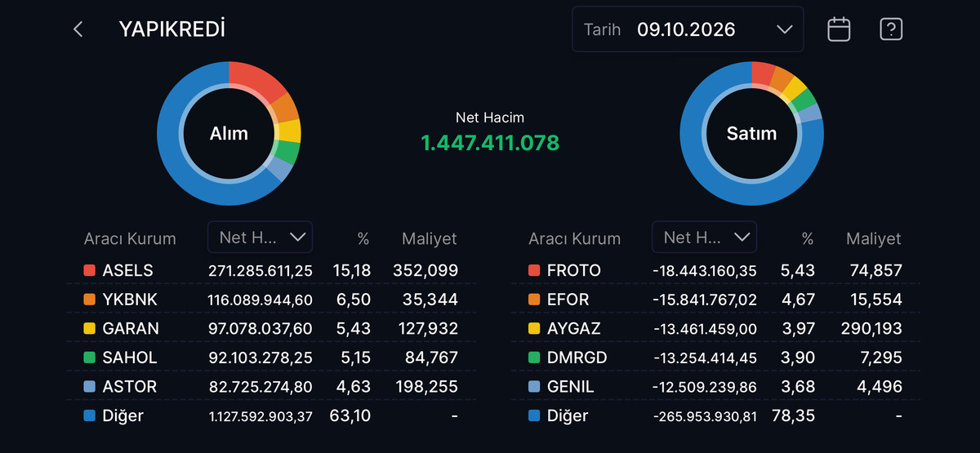Select the yellow GARAN color swatch
The height and width of the screenshot is (453, 980).
(90, 328)
